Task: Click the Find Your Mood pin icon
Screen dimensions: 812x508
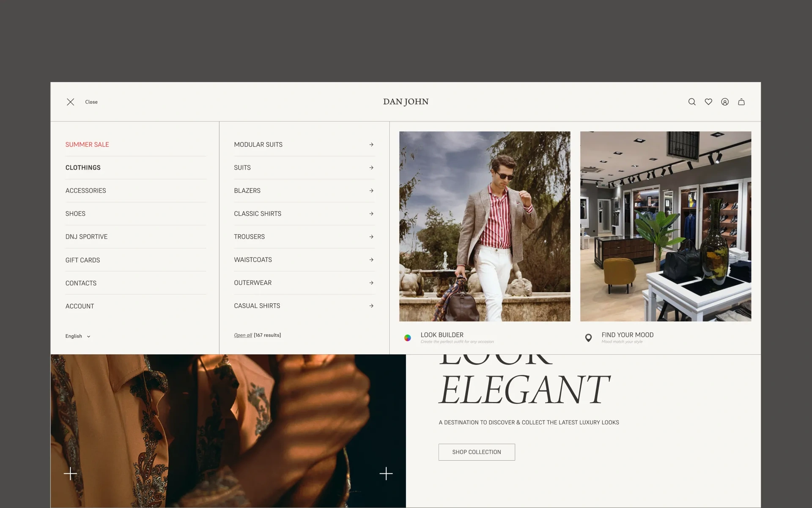Action: 588,338
